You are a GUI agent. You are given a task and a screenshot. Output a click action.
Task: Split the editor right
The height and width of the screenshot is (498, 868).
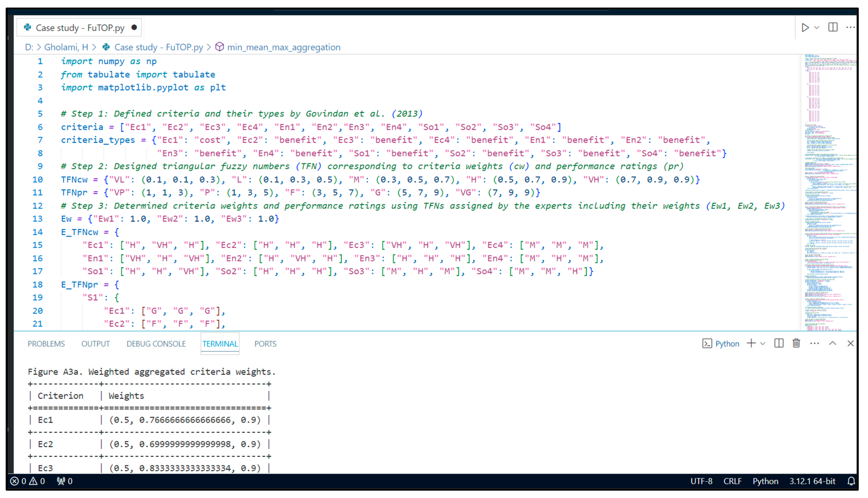coord(833,27)
